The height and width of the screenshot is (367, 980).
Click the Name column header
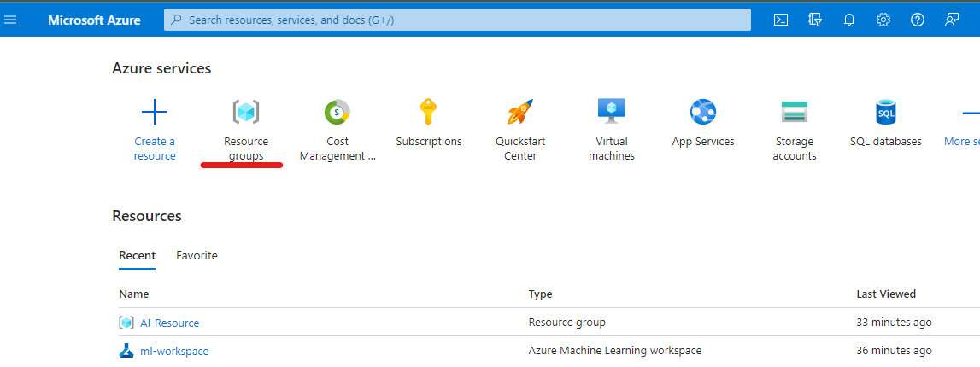[x=134, y=294]
